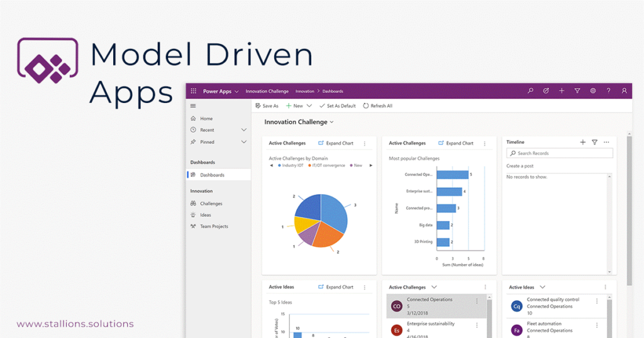Select Team Projects in the sidebar
Screen dimensions: 644x338
pyautogui.click(x=219, y=226)
